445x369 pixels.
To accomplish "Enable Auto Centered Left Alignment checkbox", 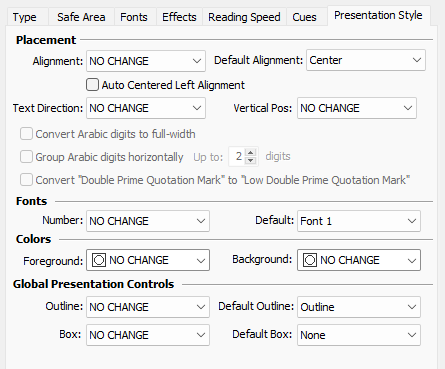I will pyautogui.click(x=92, y=85).
